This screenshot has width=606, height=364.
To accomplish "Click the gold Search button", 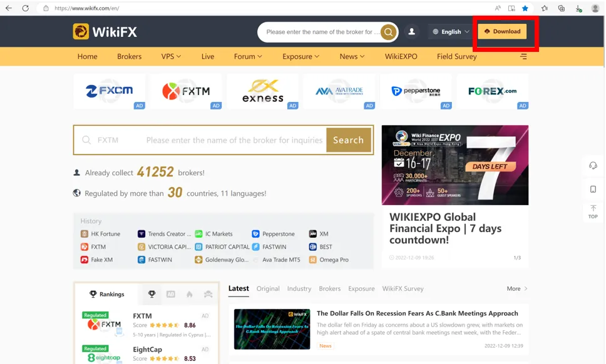I will 349,140.
